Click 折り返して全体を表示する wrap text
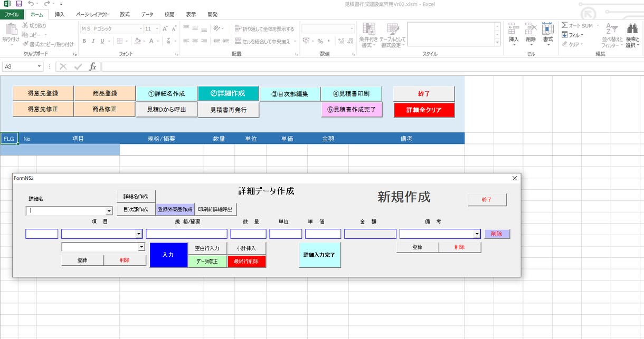 [x=264, y=29]
